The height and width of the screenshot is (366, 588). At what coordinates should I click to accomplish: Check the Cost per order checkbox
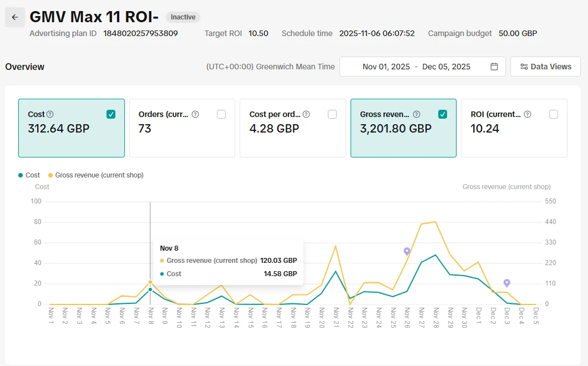point(332,114)
